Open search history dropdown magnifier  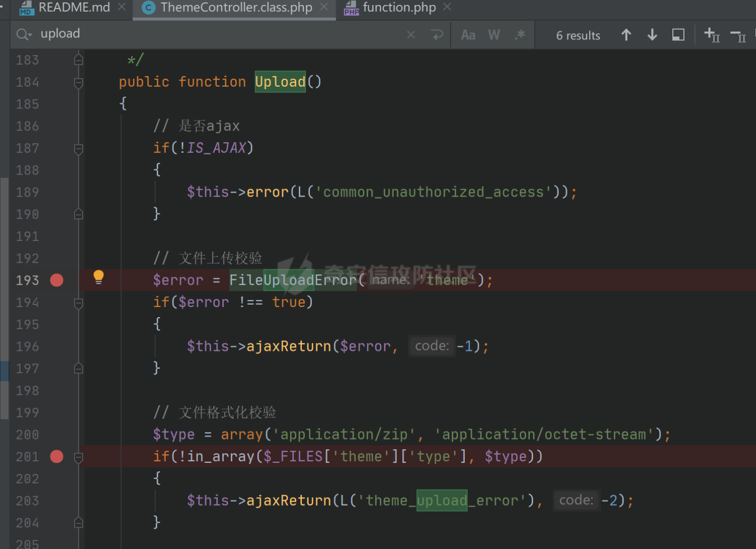click(24, 34)
